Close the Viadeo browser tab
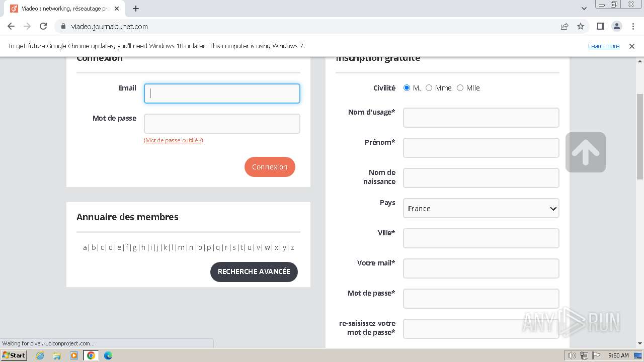This screenshot has height=362, width=644. point(117,9)
